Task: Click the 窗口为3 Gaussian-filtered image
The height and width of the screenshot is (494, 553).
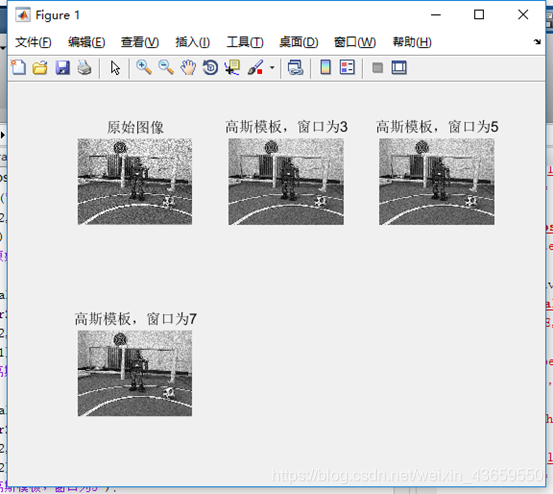Action: pyautogui.click(x=286, y=181)
